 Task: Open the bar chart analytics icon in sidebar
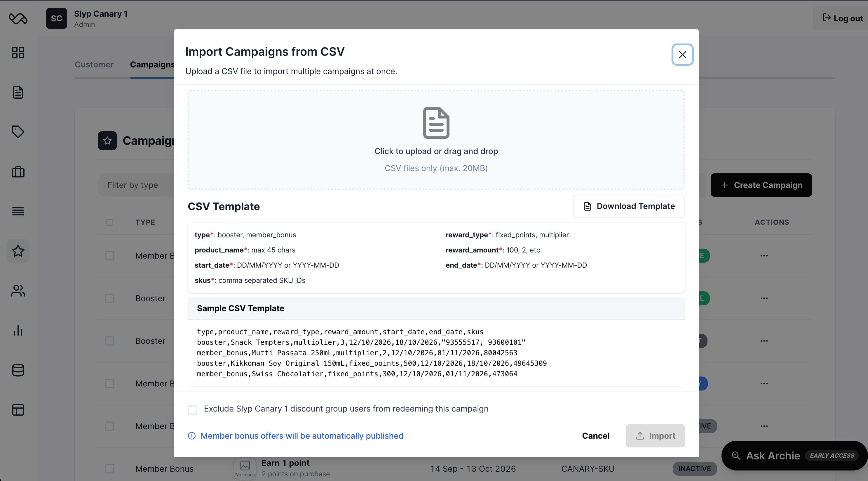point(18,330)
